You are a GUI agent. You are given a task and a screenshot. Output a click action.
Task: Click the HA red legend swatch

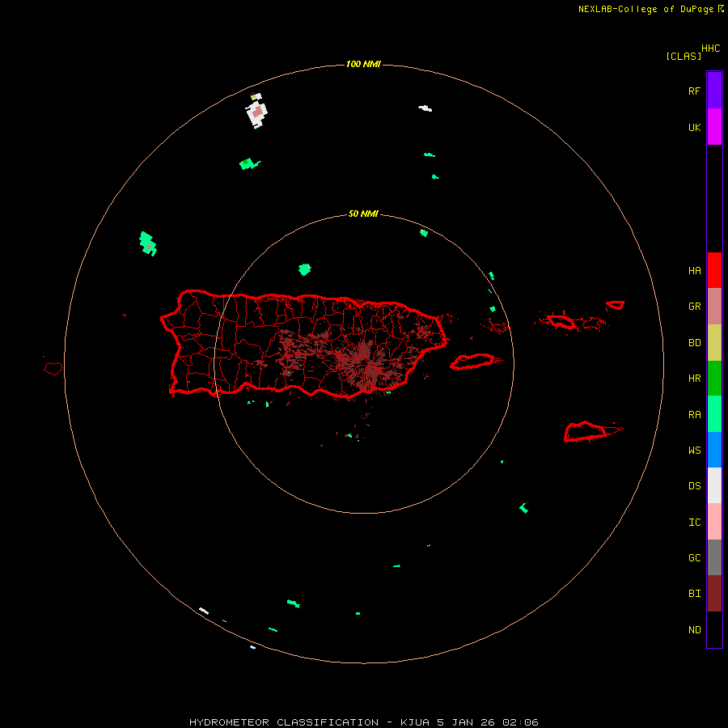(714, 270)
